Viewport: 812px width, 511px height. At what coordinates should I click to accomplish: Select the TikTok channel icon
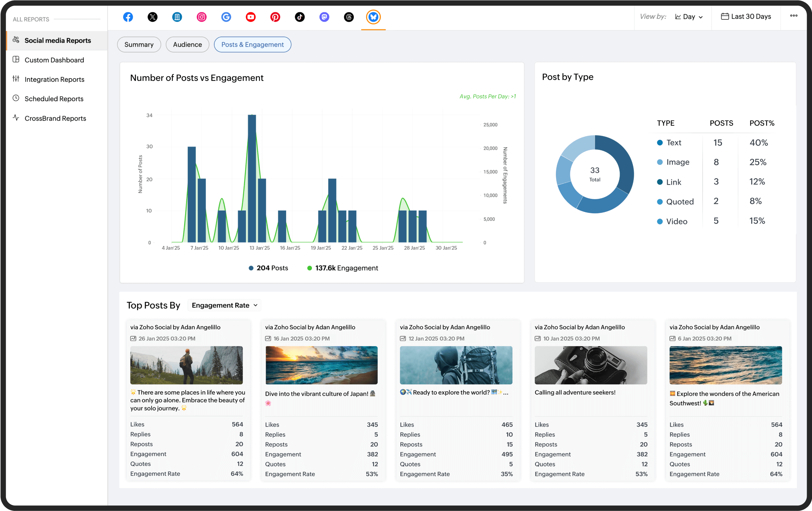pyautogui.click(x=300, y=17)
